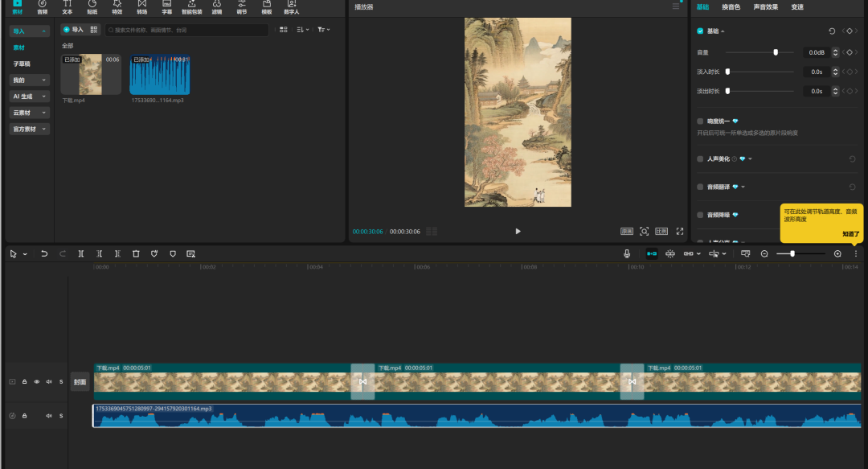Open the 转场 (Transitions) tab
868x469 pixels.
[x=141, y=6]
